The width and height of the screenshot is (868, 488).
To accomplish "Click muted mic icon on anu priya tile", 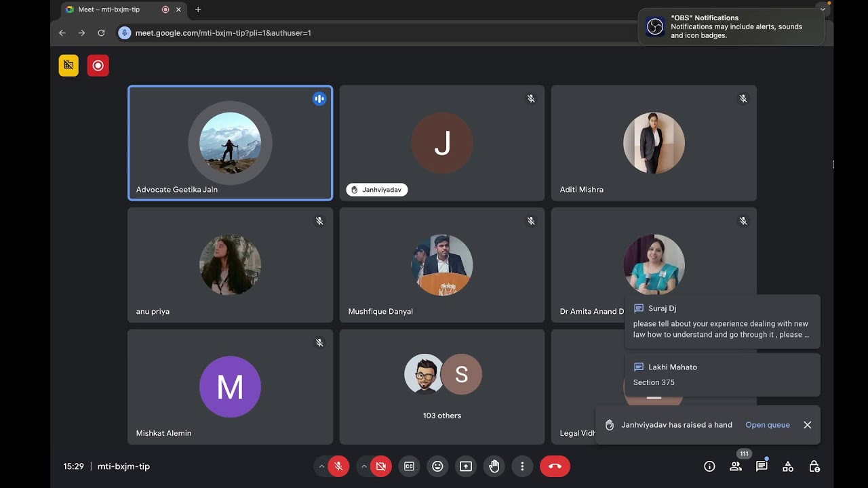I will [319, 221].
